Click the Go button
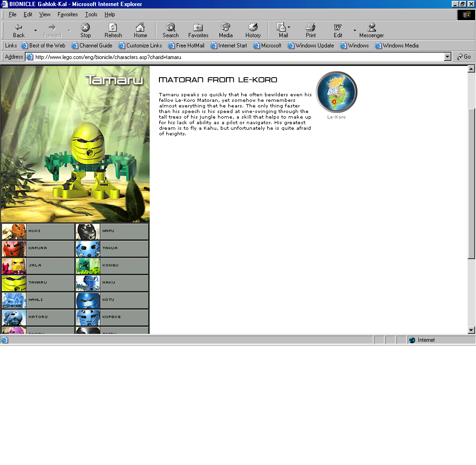476x465 pixels. [464, 57]
